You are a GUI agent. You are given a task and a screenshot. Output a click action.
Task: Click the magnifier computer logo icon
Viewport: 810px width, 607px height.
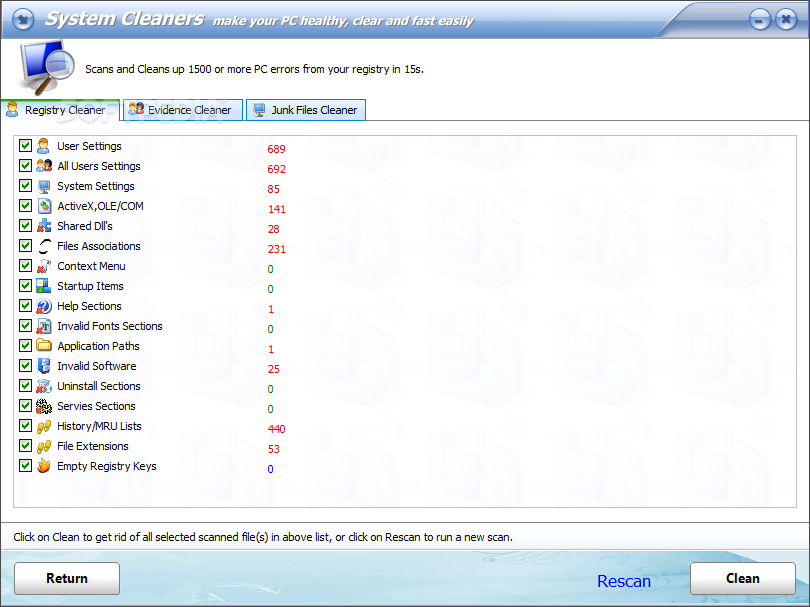(x=47, y=68)
